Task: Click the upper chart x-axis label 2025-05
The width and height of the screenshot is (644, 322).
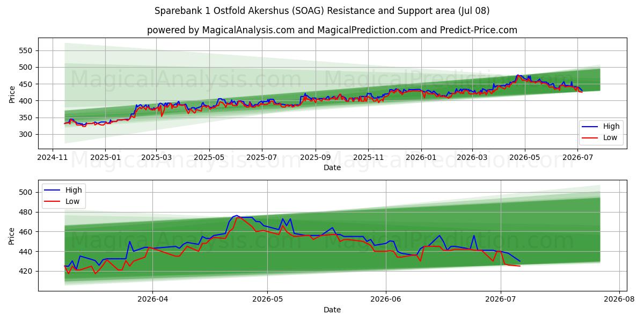Action: (x=209, y=158)
